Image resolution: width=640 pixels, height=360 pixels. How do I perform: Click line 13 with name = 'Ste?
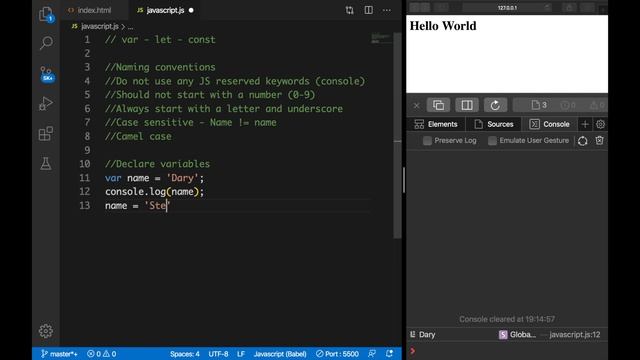point(137,205)
